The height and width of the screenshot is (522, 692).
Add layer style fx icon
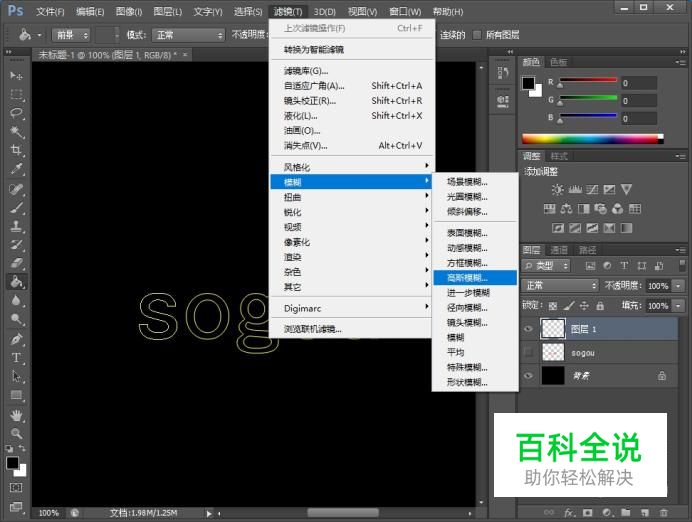569,512
